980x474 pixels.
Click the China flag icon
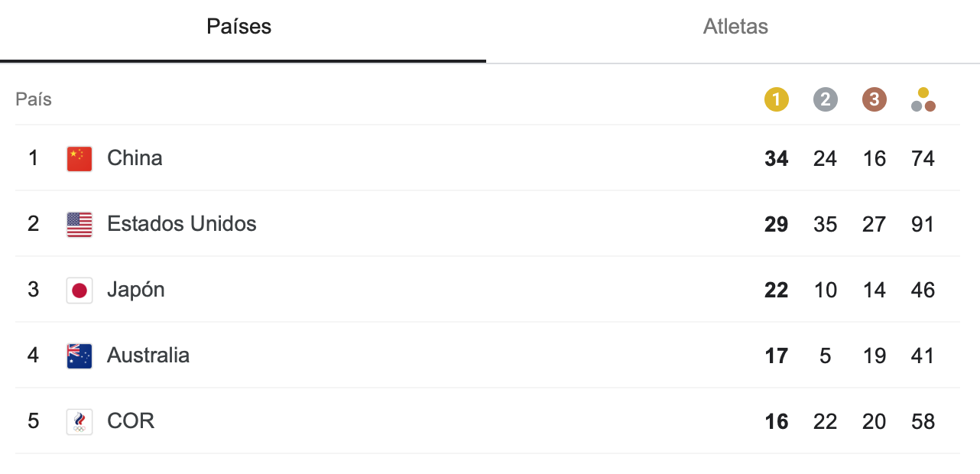point(80,158)
